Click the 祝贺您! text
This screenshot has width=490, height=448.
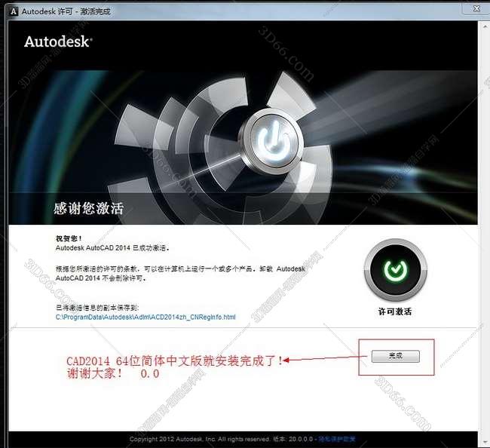69,238
